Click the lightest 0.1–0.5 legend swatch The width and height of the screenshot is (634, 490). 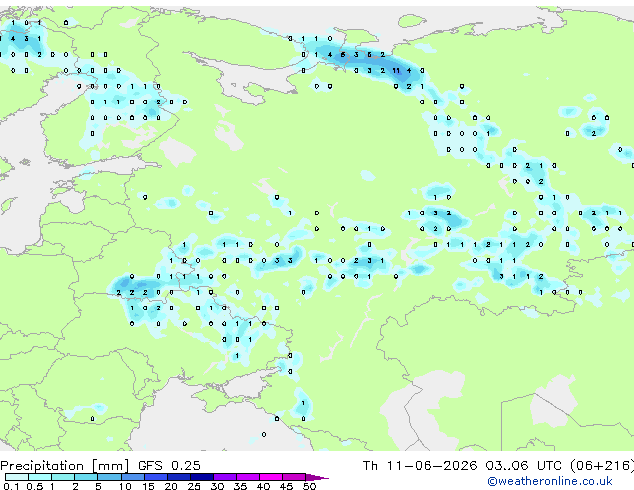pyautogui.click(x=17, y=477)
